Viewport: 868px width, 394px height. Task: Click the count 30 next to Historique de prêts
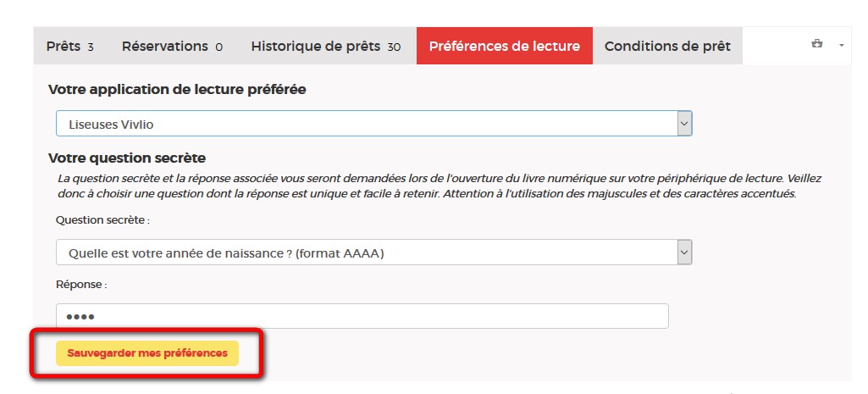[394, 47]
